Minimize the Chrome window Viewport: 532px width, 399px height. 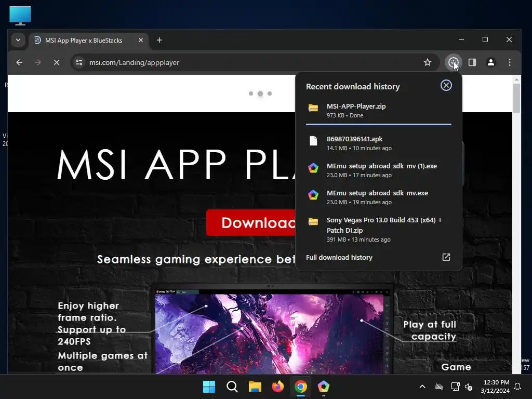tap(461, 39)
